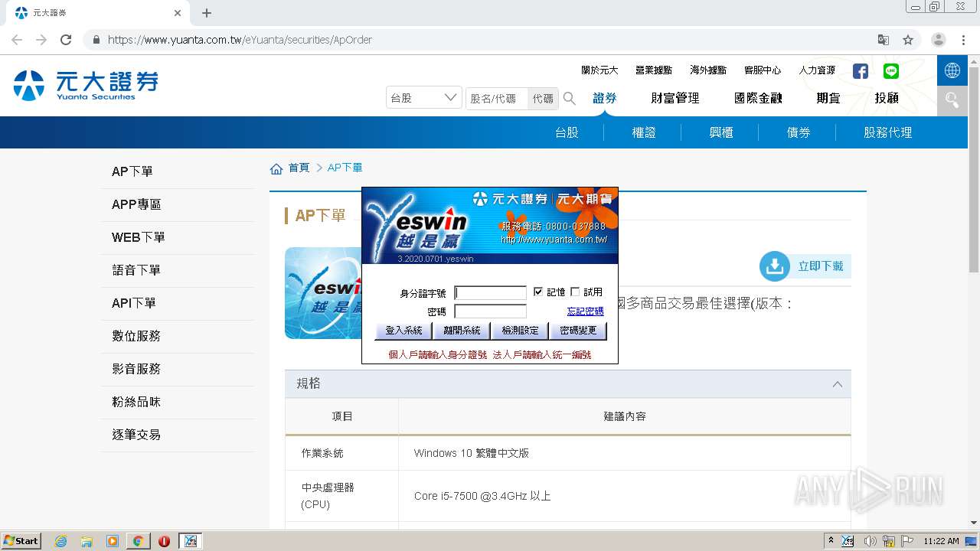Open the LINE icon link

(x=891, y=71)
